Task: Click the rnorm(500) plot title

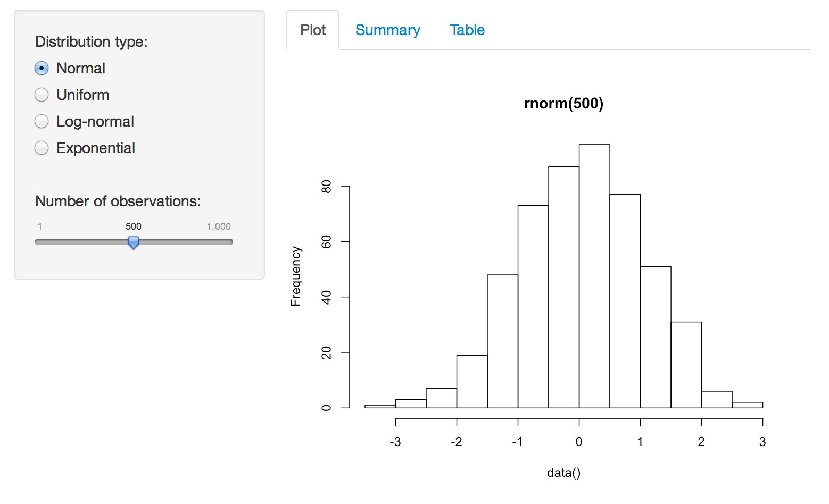Action: tap(563, 104)
